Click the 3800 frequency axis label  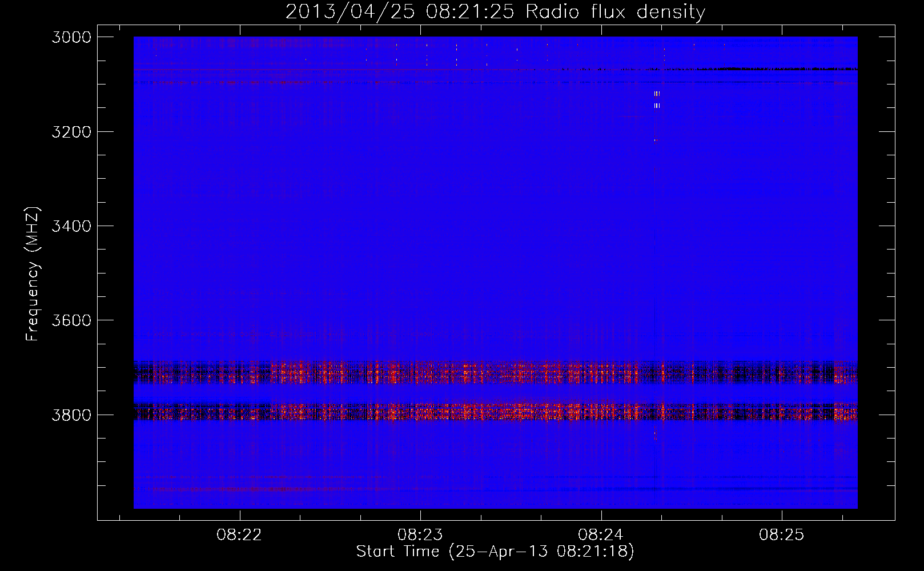tap(71, 415)
